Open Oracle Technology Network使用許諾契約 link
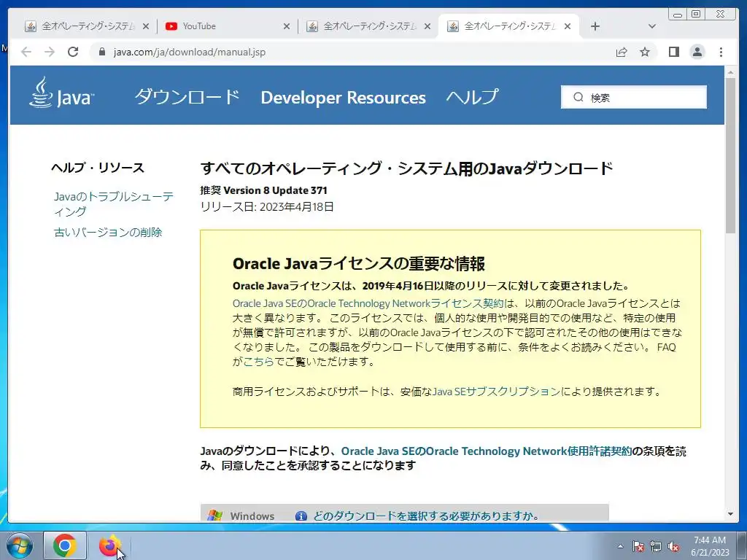Screen dimensions: 747x560 (x=487, y=451)
